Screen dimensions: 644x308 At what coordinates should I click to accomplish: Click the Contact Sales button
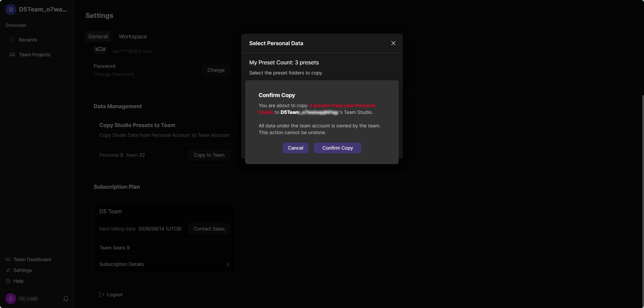coord(209,229)
